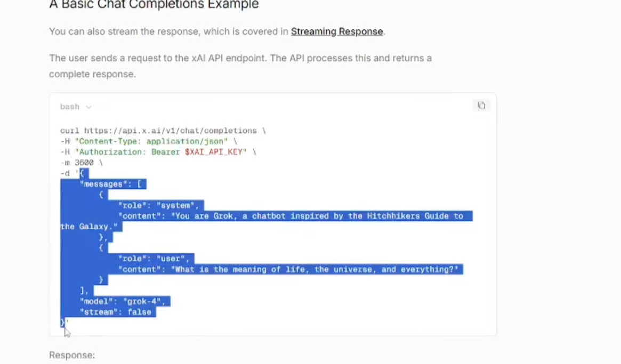Click the "user" role value
This screenshot has height=364, width=621.
[x=173, y=258]
